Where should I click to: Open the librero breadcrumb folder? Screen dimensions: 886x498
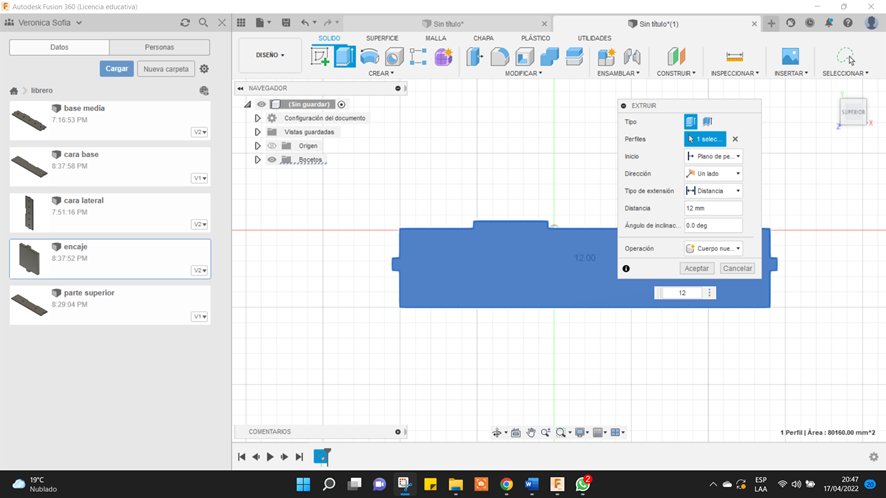[x=42, y=90]
